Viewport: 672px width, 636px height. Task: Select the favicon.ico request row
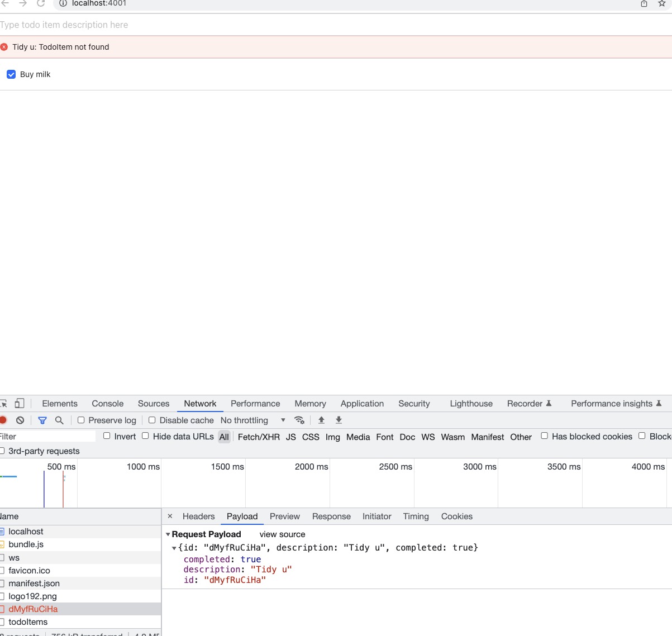click(x=80, y=571)
